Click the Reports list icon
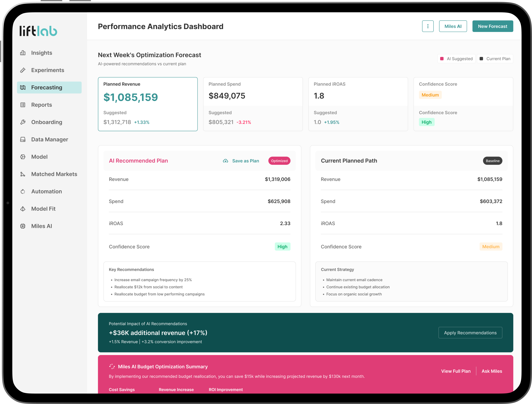Image resolution: width=532 pixels, height=404 pixels. [23, 105]
